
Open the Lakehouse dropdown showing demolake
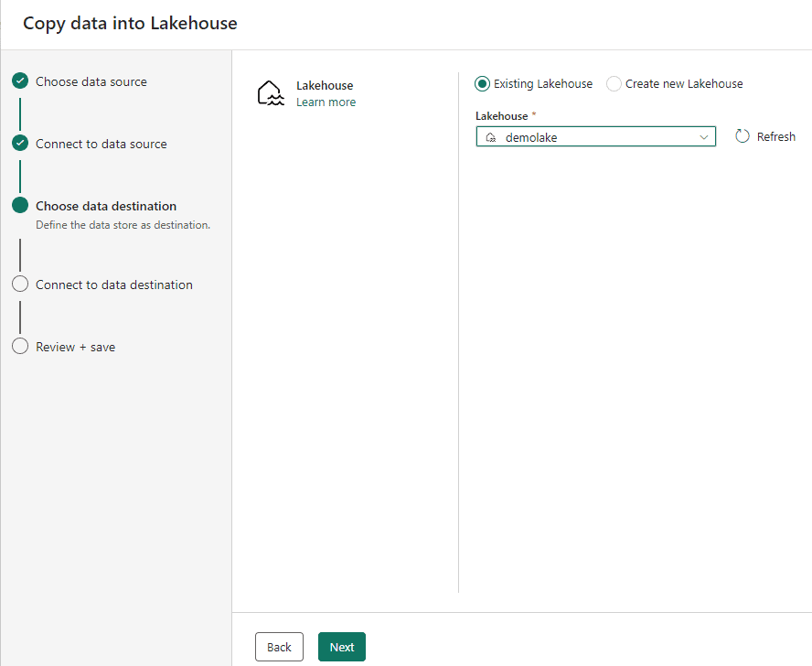pos(594,137)
